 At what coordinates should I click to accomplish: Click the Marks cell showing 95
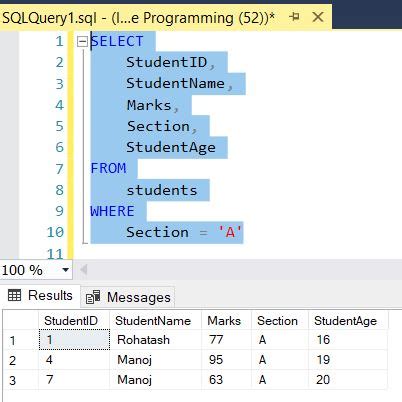pos(226,360)
